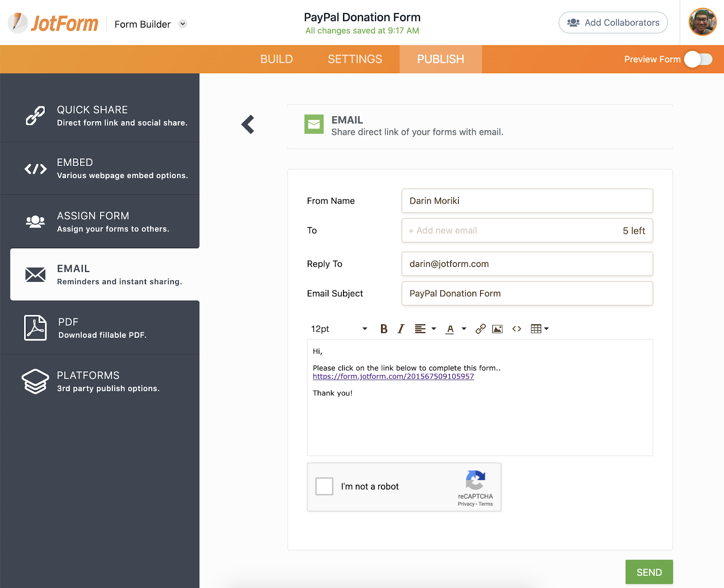
Task: Open the SETTINGS tab
Action: 355,59
